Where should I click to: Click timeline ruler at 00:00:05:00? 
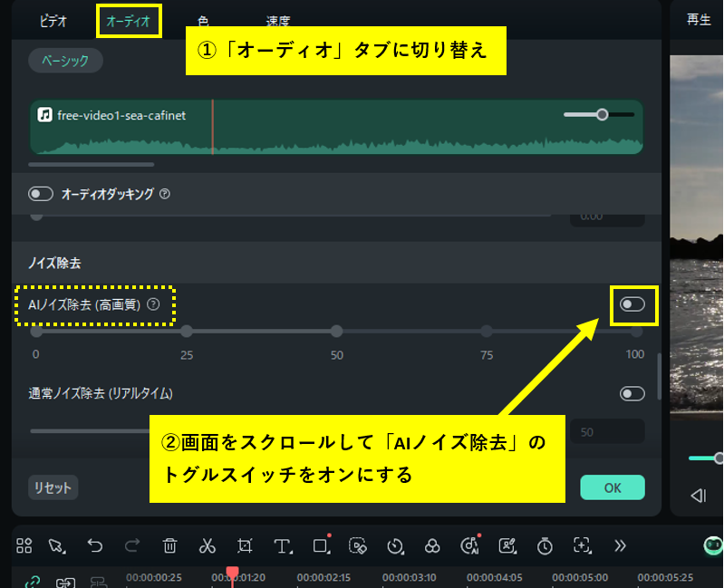coord(580,577)
